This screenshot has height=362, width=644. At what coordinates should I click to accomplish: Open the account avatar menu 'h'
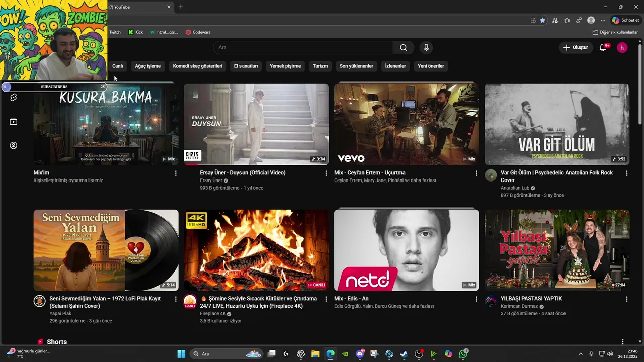tap(622, 47)
